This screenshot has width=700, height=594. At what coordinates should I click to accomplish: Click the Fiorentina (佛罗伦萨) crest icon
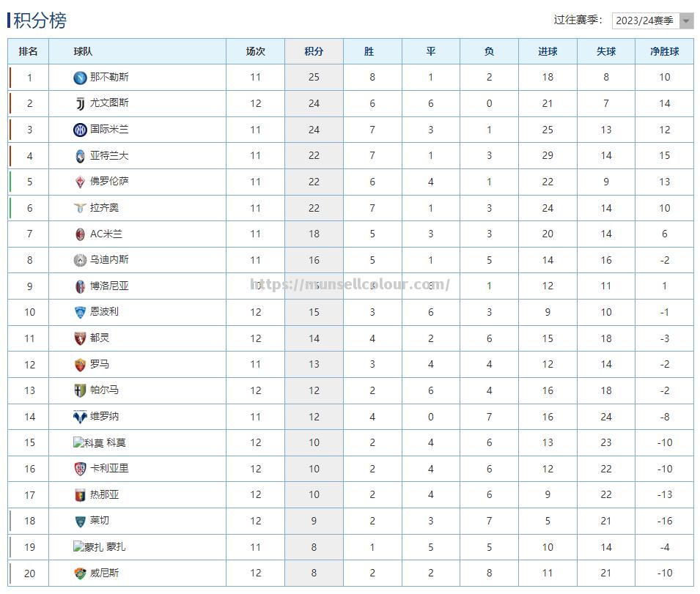[80, 182]
